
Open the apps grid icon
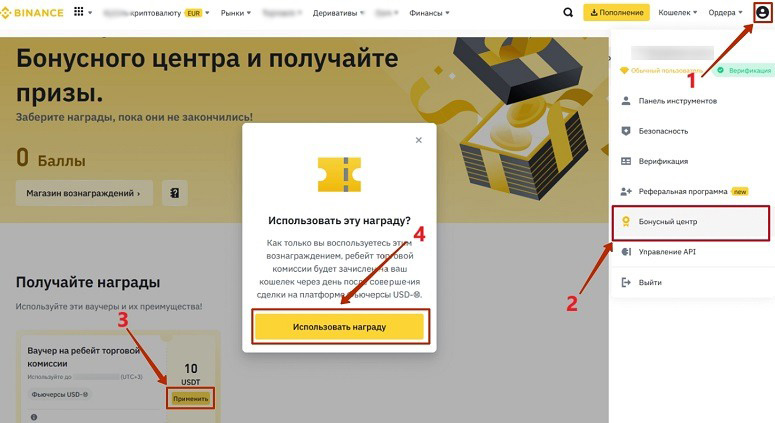click(79, 11)
